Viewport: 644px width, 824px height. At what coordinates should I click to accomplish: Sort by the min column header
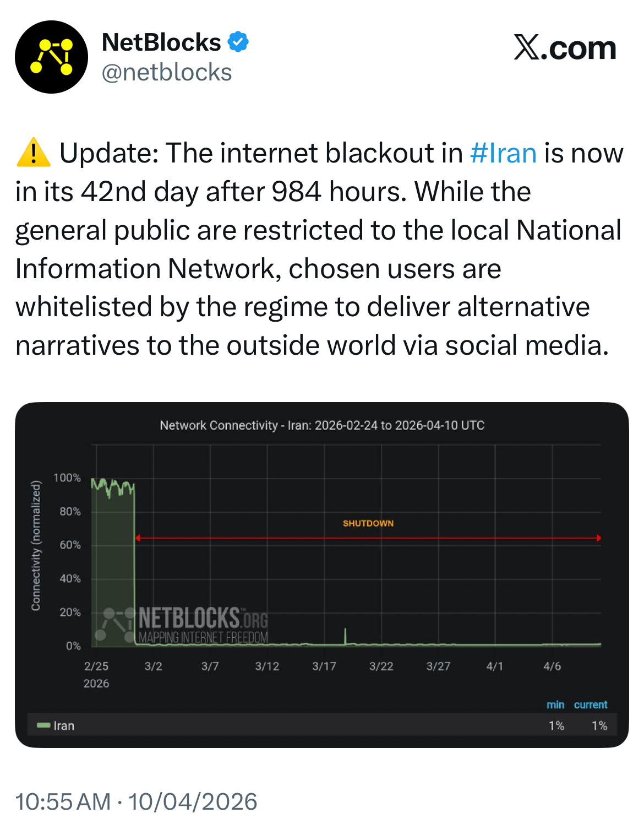(x=555, y=704)
